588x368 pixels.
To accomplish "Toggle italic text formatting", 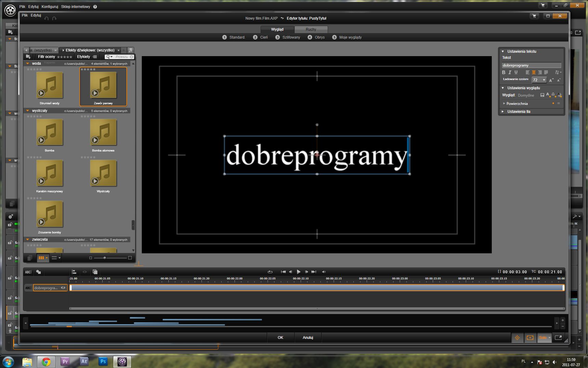I will (x=510, y=72).
